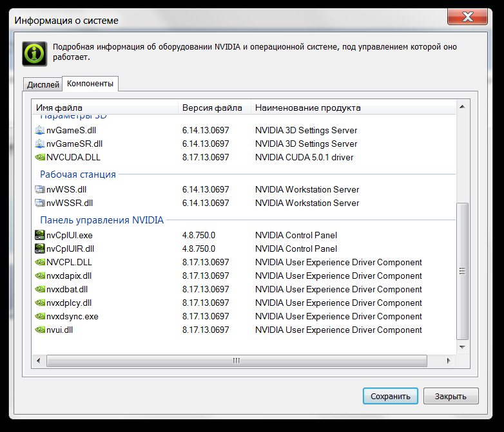This screenshot has width=504, height=432.
Task: Select the nvCplUI.exe file name
Action: tap(70, 235)
